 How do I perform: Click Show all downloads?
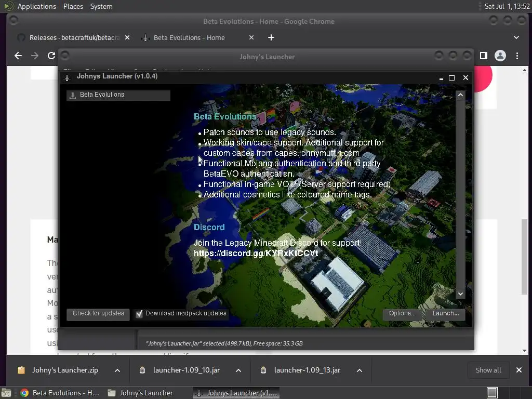point(488,370)
